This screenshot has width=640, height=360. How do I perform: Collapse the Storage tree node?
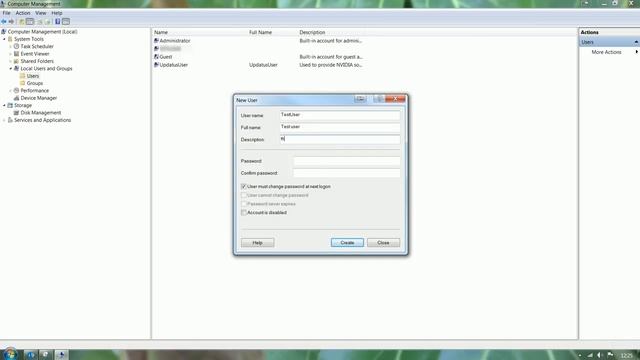4,105
